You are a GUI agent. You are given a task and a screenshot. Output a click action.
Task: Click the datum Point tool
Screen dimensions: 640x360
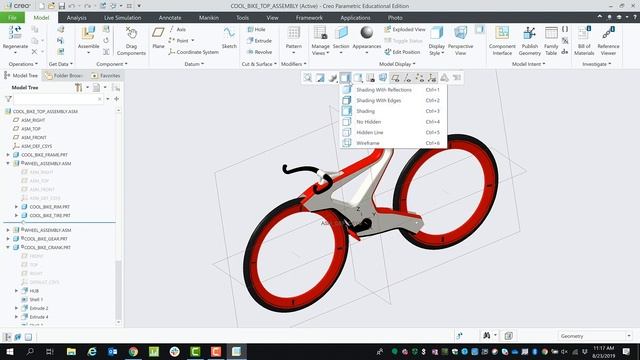click(181, 40)
